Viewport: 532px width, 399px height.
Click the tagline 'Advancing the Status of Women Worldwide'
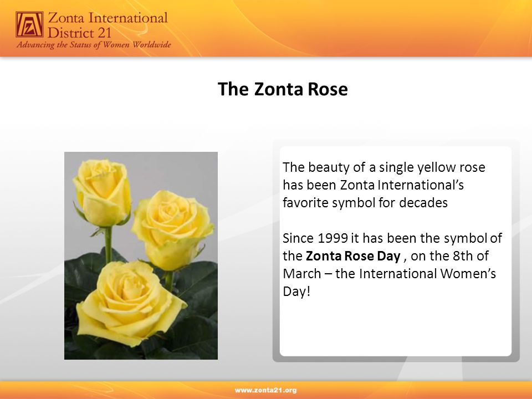[x=94, y=45]
